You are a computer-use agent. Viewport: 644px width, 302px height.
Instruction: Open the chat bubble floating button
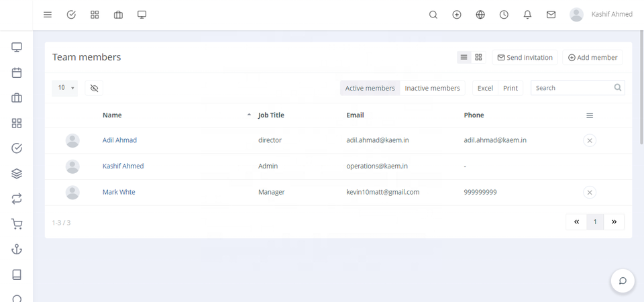tap(622, 281)
